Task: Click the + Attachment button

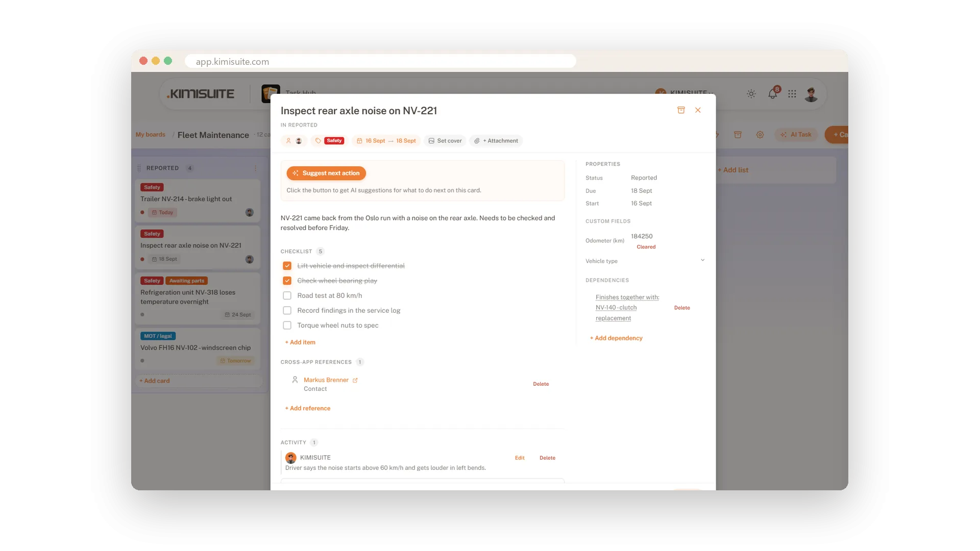Action: coord(496,141)
